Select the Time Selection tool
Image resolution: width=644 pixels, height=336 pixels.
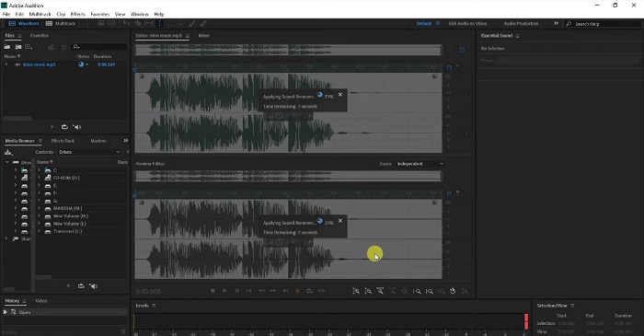pos(160,23)
